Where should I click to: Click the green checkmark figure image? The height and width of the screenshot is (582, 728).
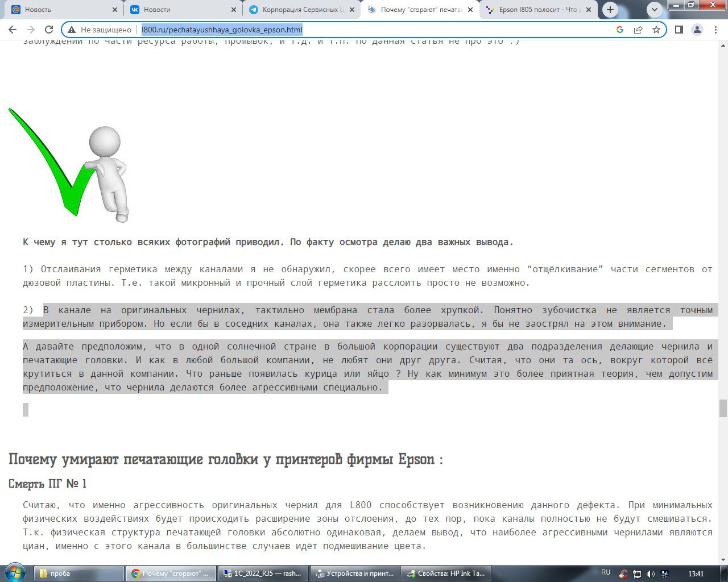[69, 165]
